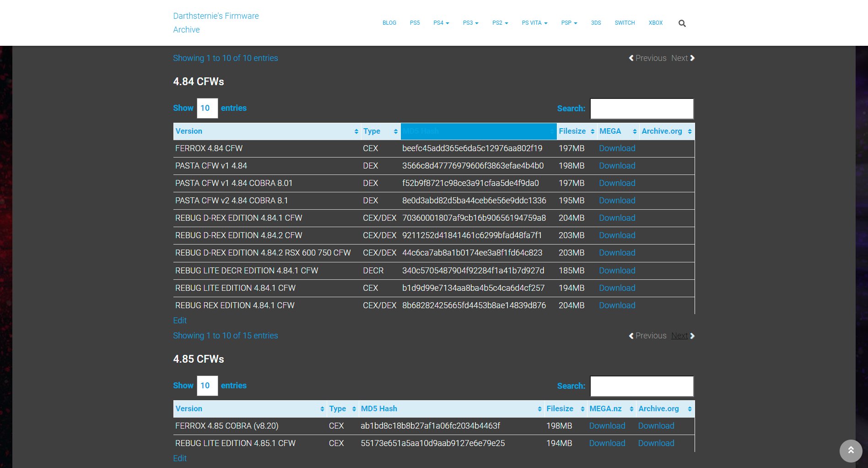Go to the BLOG page

pos(389,23)
